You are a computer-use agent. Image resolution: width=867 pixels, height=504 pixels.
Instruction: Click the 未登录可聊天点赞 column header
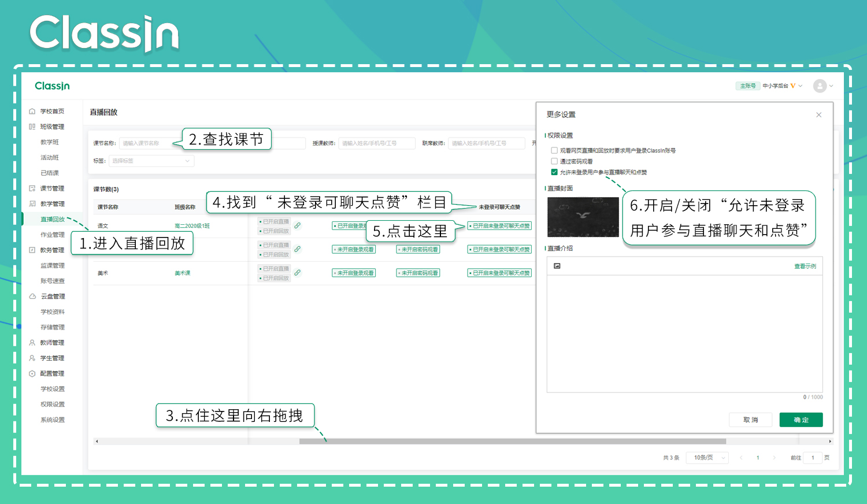pyautogui.click(x=499, y=207)
